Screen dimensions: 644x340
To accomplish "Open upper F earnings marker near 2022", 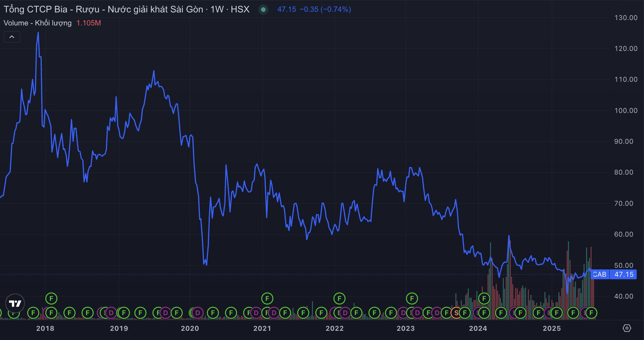I will coord(339,298).
